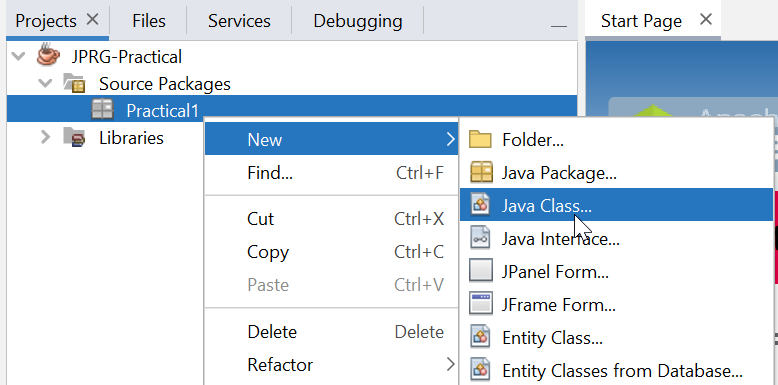Choose Cut in the context menu

pyautogui.click(x=332, y=219)
